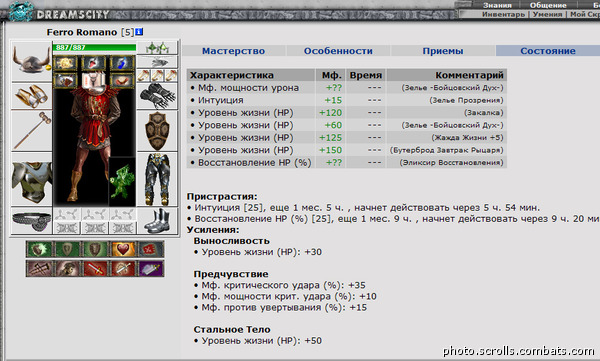600x361 pixels.
Task: Open the blue info icon beside Ferro Romano
Action: [x=139, y=32]
